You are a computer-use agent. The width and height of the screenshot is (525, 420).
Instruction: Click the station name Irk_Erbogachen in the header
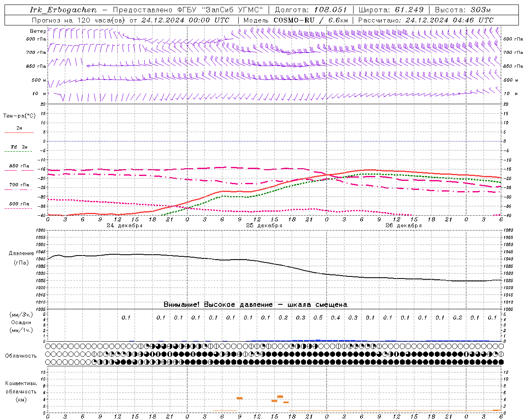(63, 10)
